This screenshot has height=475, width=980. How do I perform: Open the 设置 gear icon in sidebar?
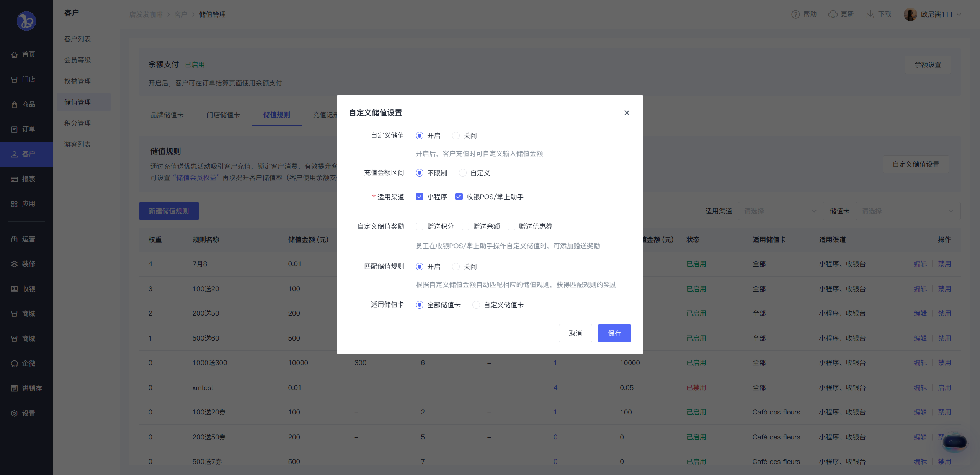click(x=15, y=413)
